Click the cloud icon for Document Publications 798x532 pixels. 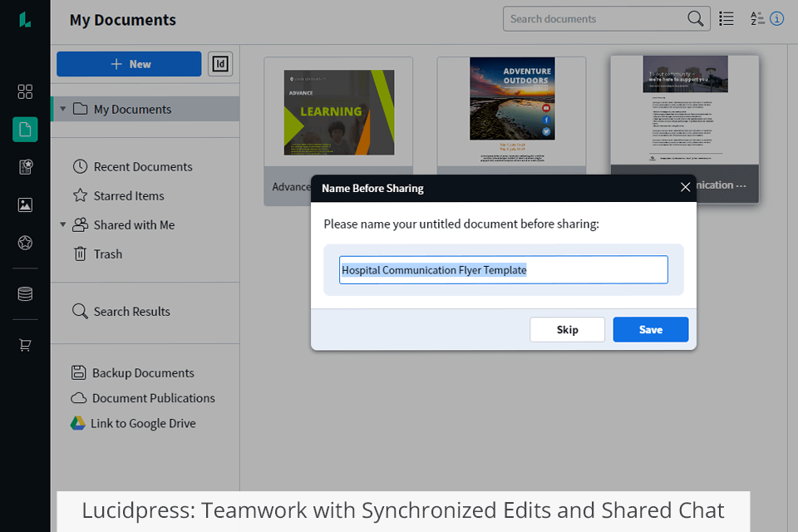coord(78,398)
